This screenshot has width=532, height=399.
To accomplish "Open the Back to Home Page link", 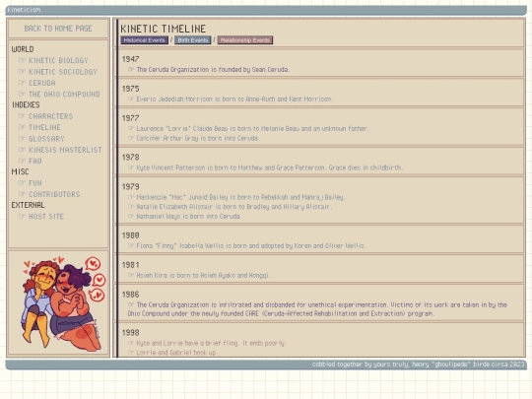I will 58,29.
